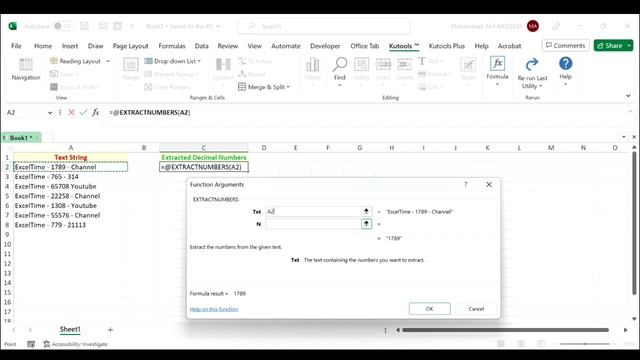640x360 pixels.
Task: Select column D header
Action: click(x=264, y=148)
